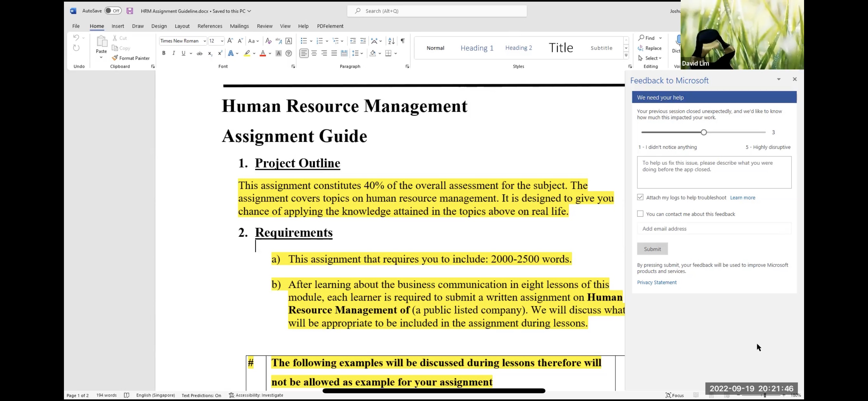The width and height of the screenshot is (868, 401).
Task: Uncheck Attach my logs to help troubleshoot
Action: (x=640, y=197)
